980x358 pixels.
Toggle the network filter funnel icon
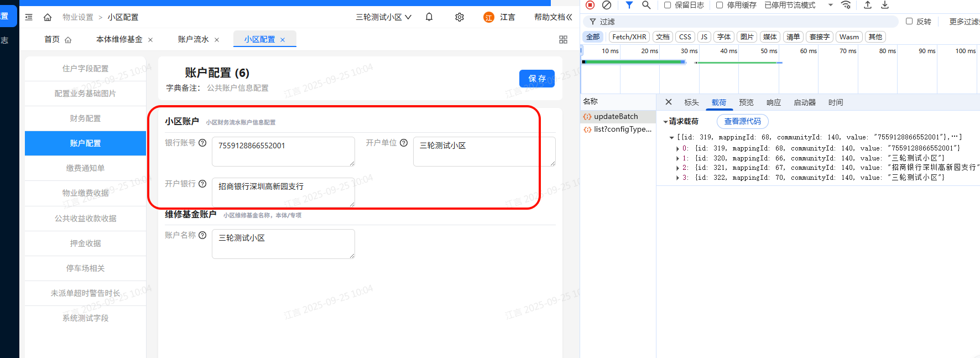point(629,5)
